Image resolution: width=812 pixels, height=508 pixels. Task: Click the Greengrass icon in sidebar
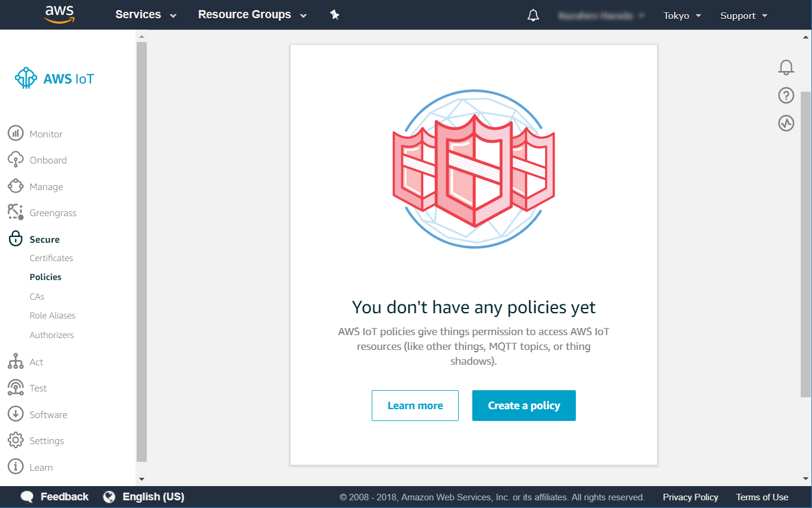pos(15,213)
